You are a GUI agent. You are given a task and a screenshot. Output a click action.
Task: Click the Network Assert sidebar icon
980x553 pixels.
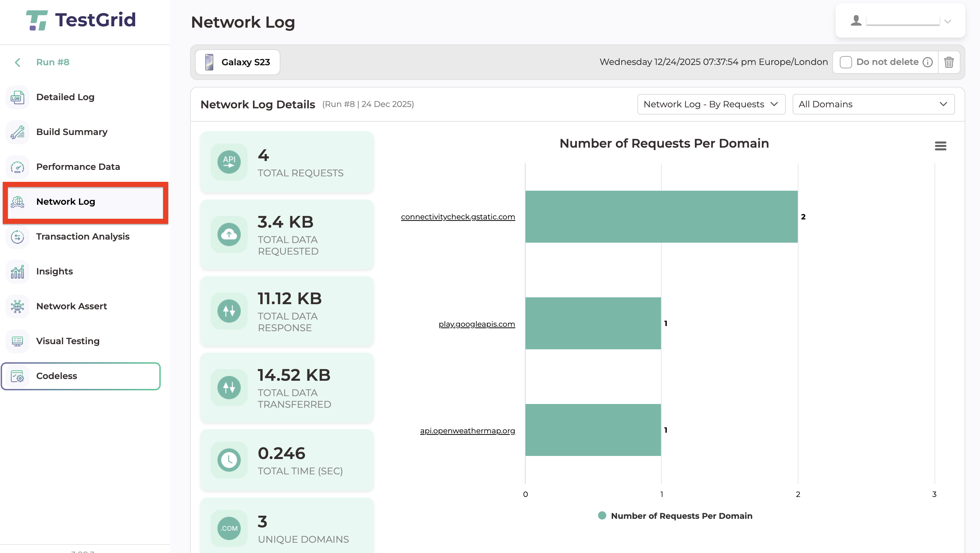(17, 307)
